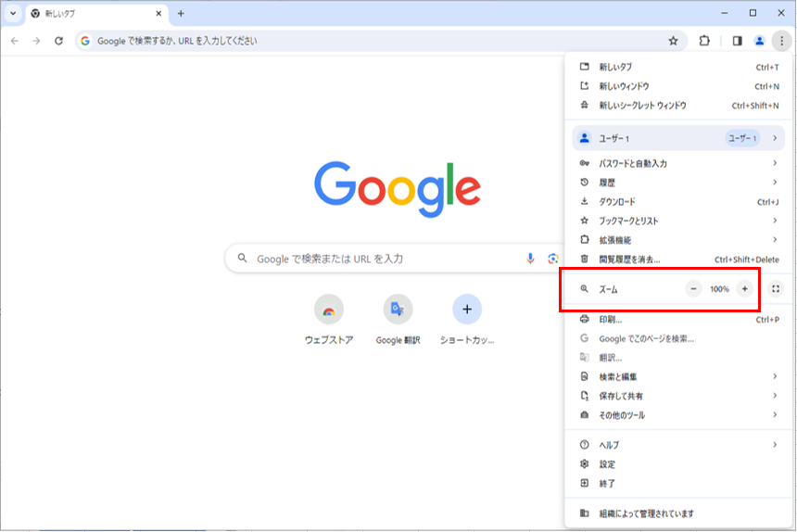
Task: Click the trash icon beside 閲覧履歴を消去
Action: (x=585, y=260)
